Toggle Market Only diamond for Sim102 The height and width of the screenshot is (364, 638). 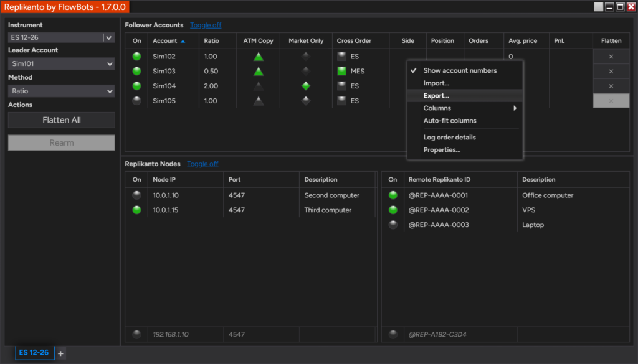pos(305,57)
